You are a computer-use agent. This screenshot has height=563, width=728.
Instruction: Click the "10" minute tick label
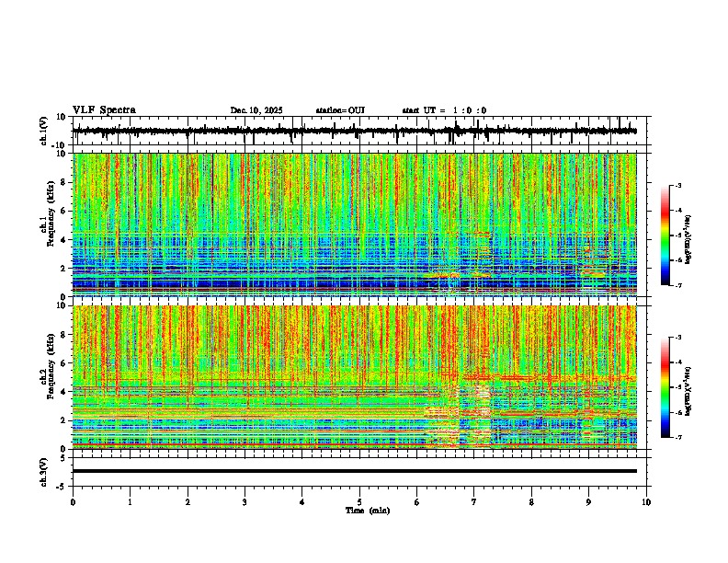pyautogui.click(x=646, y=502)
